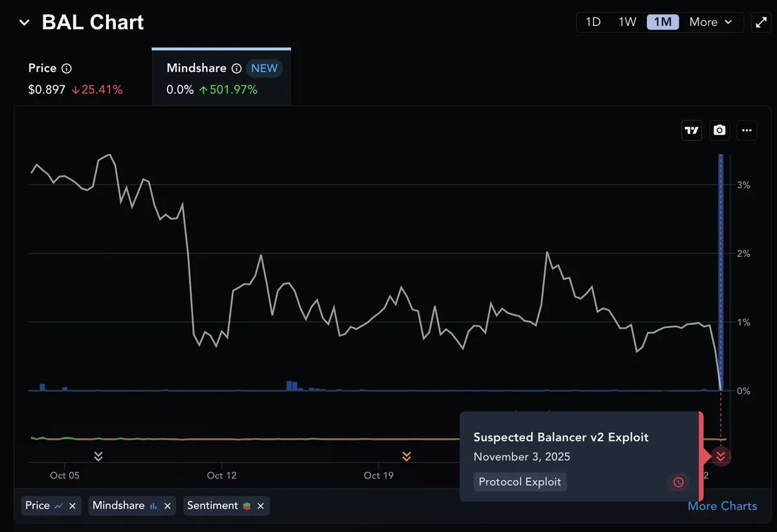Open the three-dot chart options menu
The height and width of the screenshot is (532, 777).
point(747,130)
